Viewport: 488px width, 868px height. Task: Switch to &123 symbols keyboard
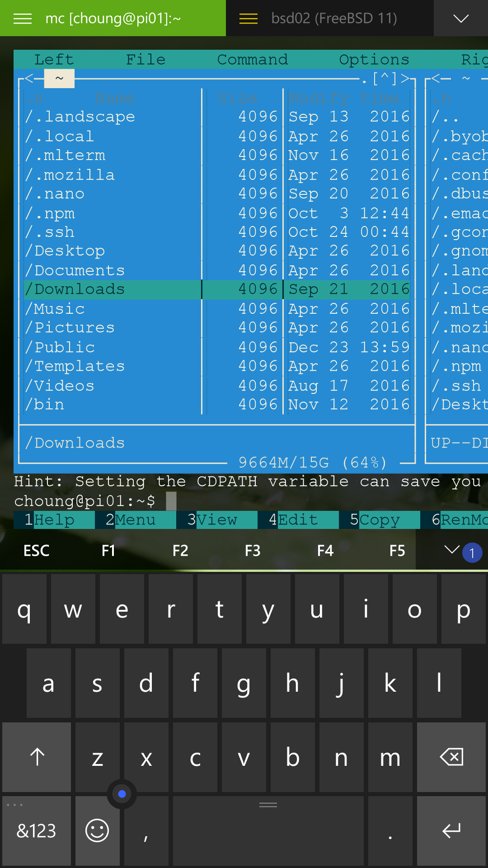pos(36,831)
